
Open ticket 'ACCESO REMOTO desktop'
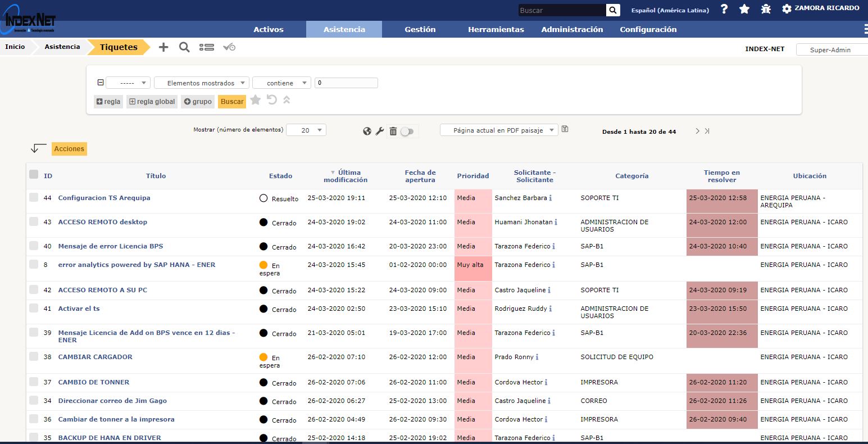[103, 222]
